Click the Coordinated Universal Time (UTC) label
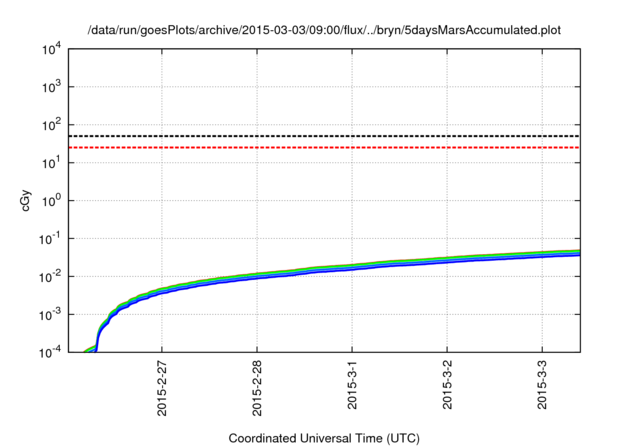Screen dimensions: 640x448 click(324, 438)
